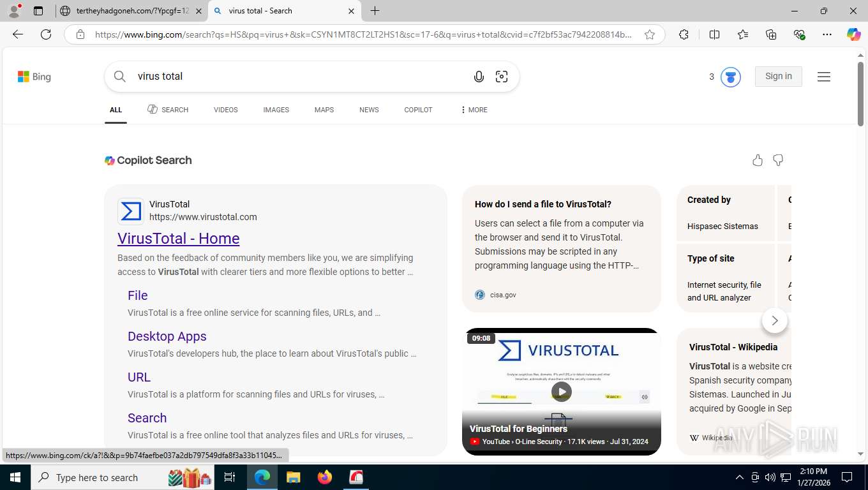868x490 pixels.
Task: Switch to NEWS tab
Action: [369, 110]
